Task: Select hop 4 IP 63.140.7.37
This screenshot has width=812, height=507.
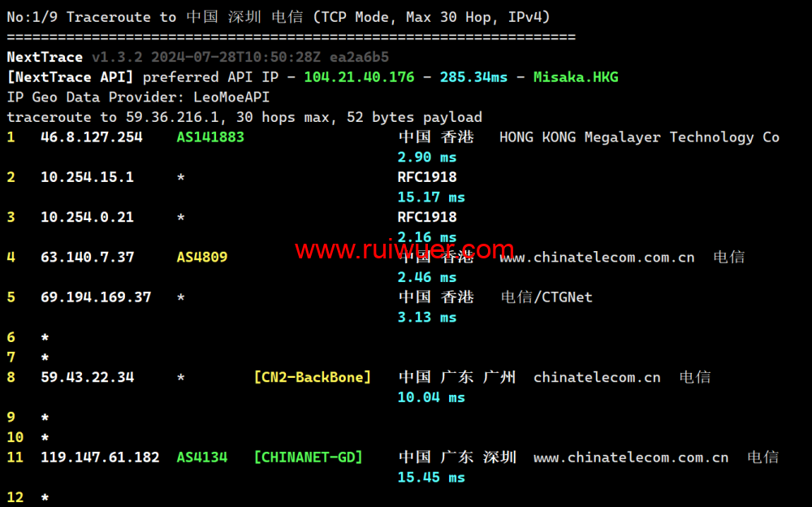Action: tap(87, 257)
